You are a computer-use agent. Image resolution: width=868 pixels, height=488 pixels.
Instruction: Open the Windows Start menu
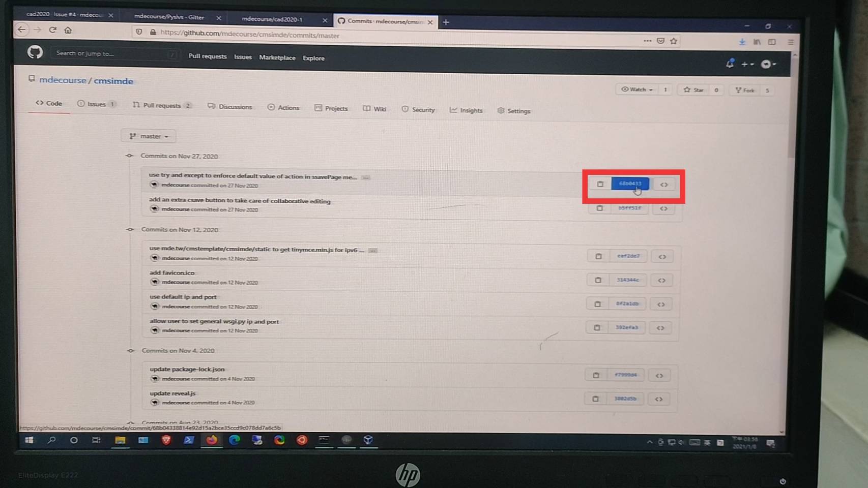(x=29, y=440)
